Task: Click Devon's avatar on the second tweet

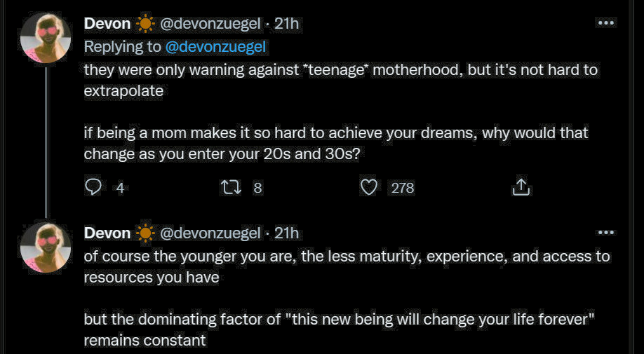Action: click(46, 247)
